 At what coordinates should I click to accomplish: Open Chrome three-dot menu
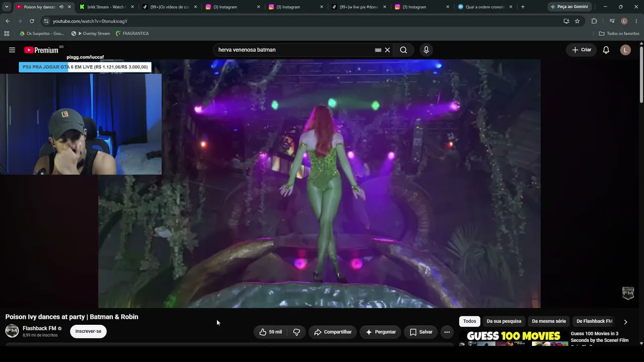[636, 21]
